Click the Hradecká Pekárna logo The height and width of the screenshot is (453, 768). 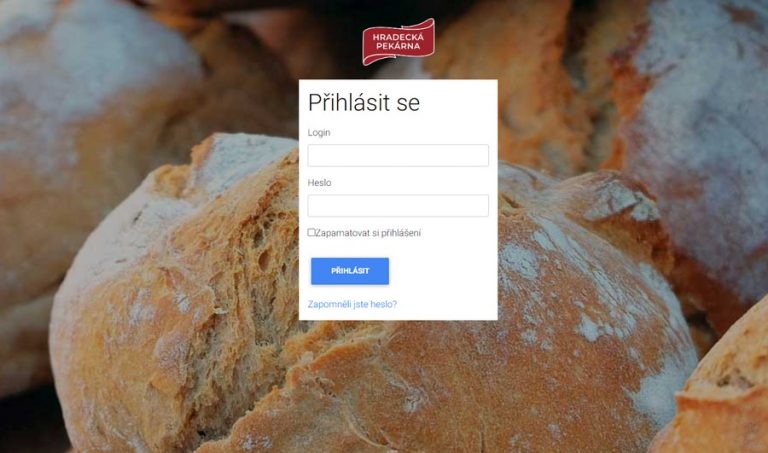(398, 42)
